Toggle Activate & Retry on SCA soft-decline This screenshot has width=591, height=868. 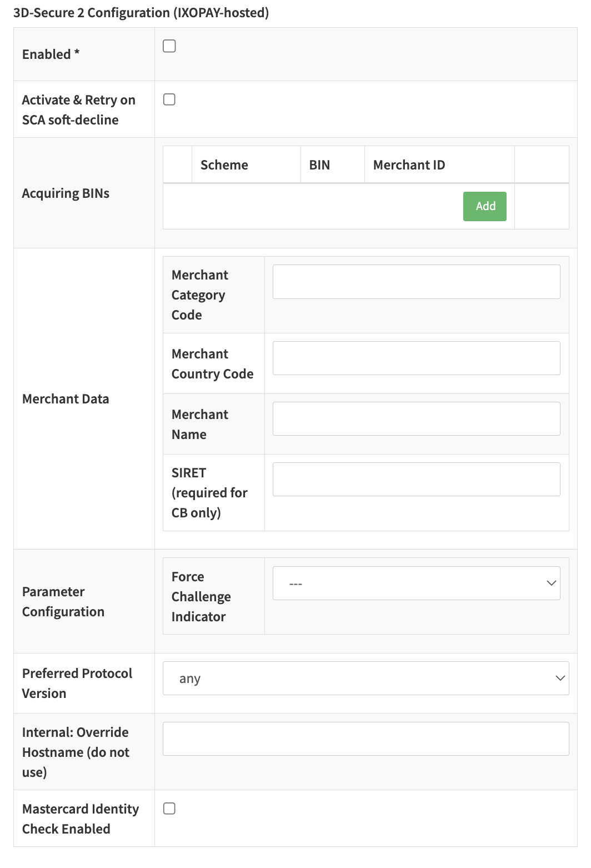pos(169,99)
